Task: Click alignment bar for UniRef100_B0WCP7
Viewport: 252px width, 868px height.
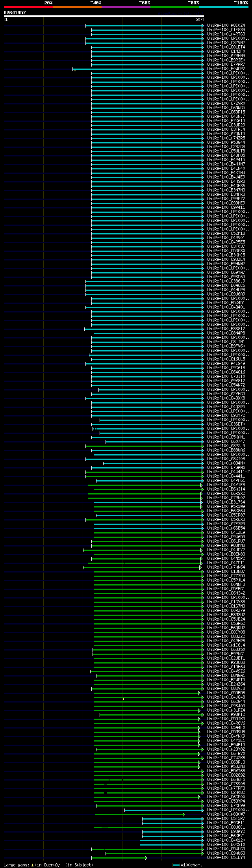Action: click(138, 69)
